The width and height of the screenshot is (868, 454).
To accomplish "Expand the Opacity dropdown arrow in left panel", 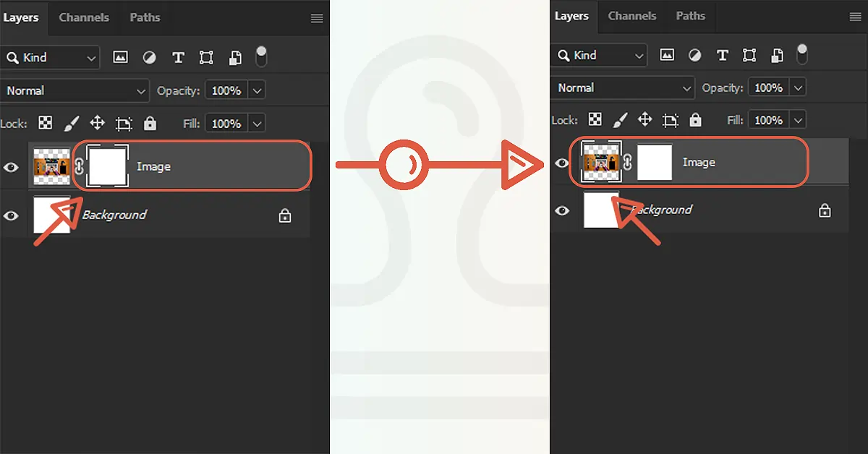I will pos(257,90).
